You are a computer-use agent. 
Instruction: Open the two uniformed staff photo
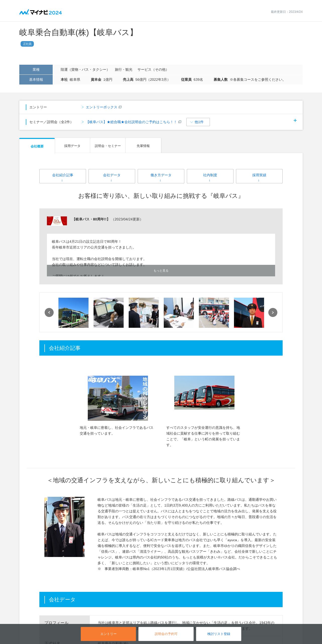click(144, 313)
